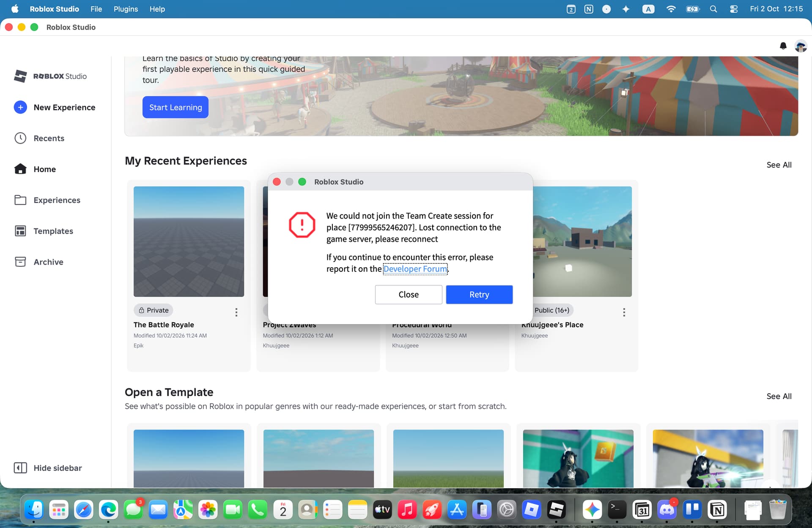Open the Plugins menu
Image resolution: width=812 pixels, height=528 pixels.
[126, 9]
